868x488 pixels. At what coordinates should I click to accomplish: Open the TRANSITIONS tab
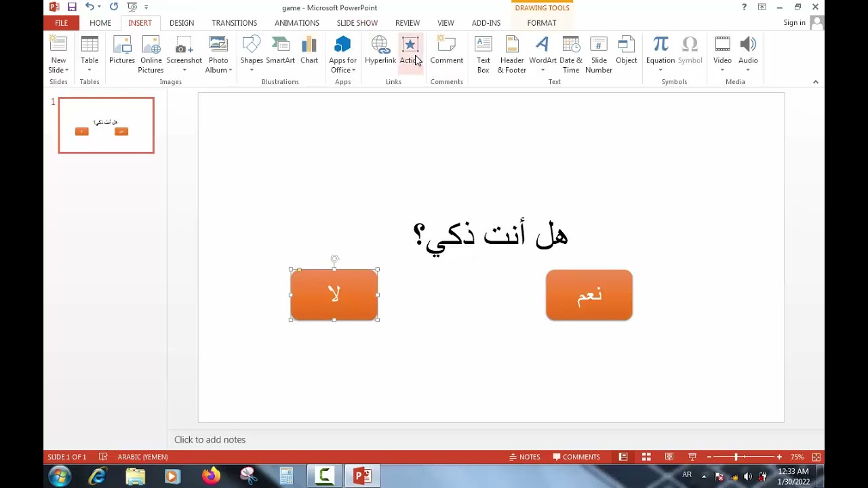tap(234, 23)
